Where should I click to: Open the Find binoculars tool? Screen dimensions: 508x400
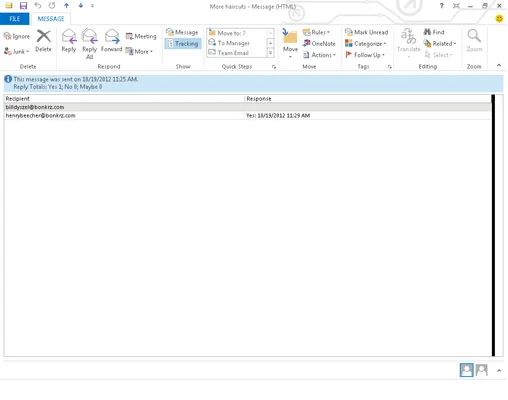(x=434, y=32)
